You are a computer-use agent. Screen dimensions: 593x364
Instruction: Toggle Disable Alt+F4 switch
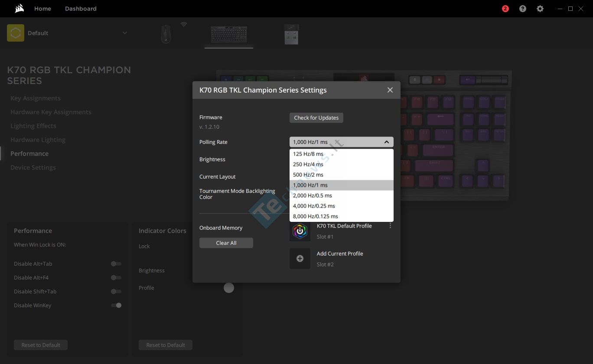[116, 278]
